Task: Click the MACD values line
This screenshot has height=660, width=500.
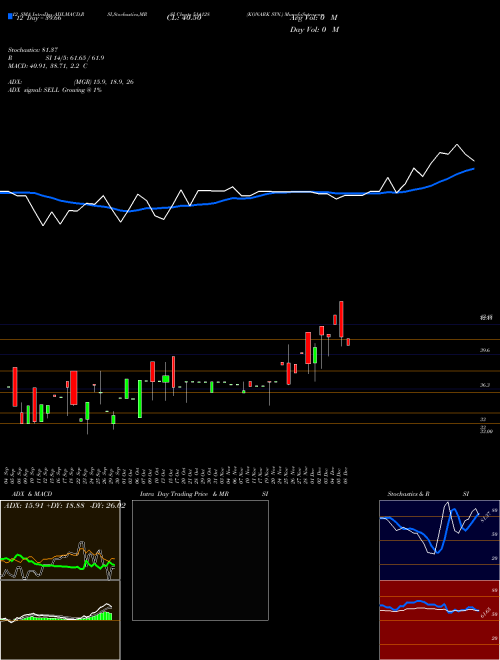Action: (48, 66)
